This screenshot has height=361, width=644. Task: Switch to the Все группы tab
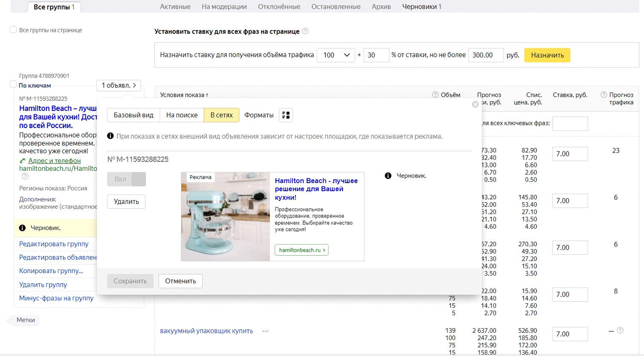click(x=54, y=7)
